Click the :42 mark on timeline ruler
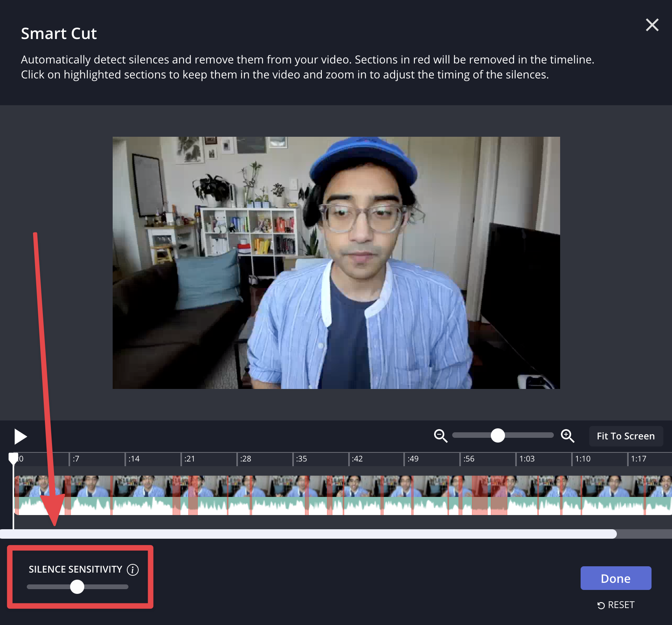This screenshot has width=672, height=625. (x=357, y=459)
